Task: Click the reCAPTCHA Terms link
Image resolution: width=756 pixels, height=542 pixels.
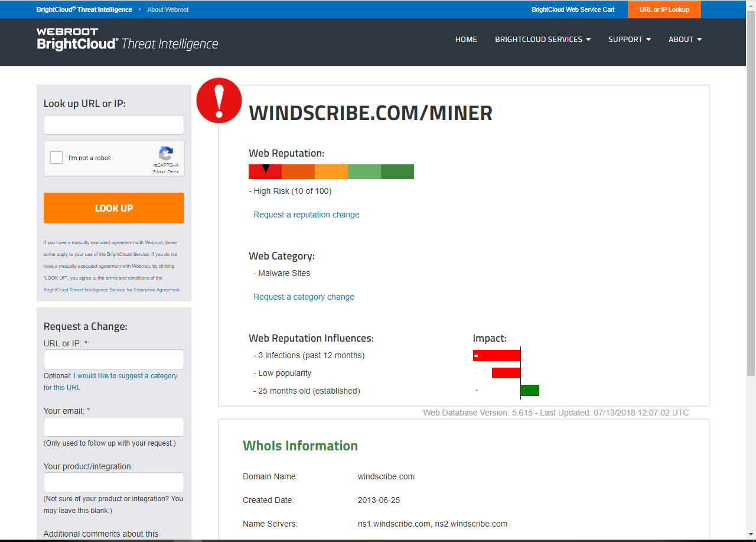Action: pos(173,171)
